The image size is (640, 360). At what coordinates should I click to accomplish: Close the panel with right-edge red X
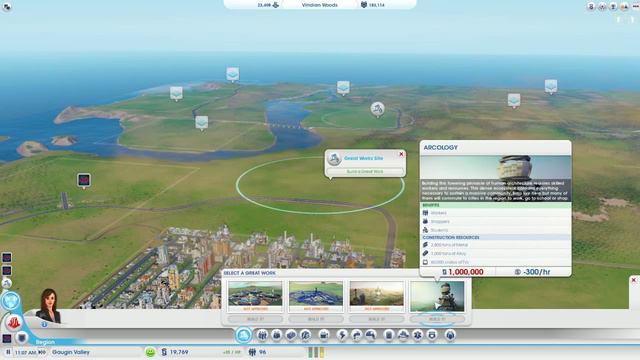[x=634, y=280]
